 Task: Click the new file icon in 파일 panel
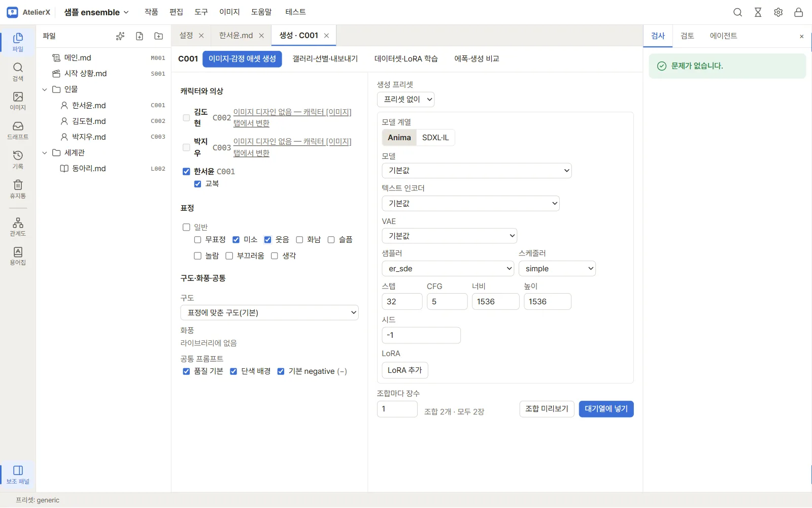tap(140, 36)
